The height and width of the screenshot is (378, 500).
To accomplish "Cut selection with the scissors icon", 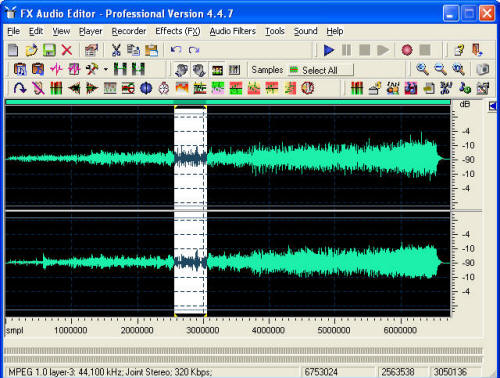I will [x=116, y=50].
